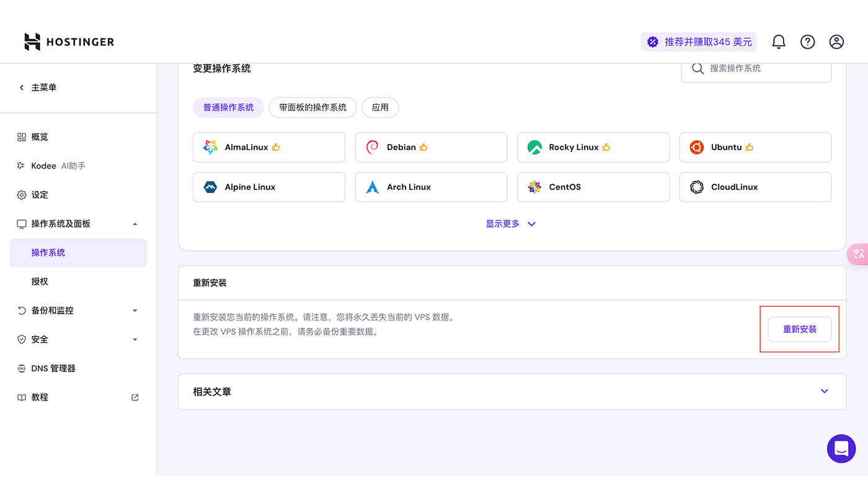The height and width of the screenshot is (496, 868).
Task: Open the notifications bell
Action: 779,42
